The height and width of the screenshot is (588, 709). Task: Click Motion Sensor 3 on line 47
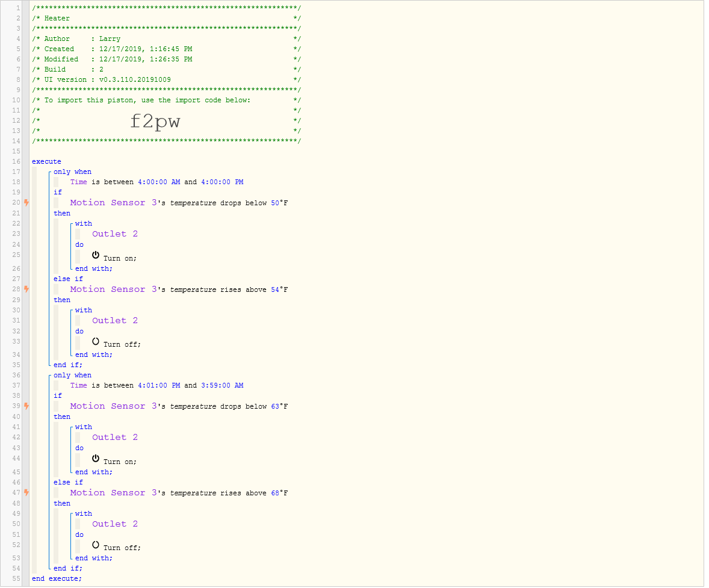[x=114, y=492]
